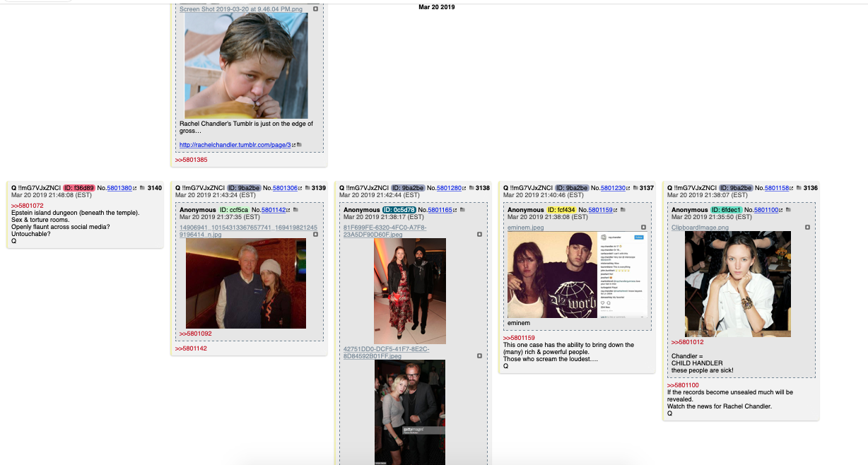The image size is (868, 465).
Task: Open external link icon beside No.5801306
Action: pyautogui.click(x=299, y=188)
